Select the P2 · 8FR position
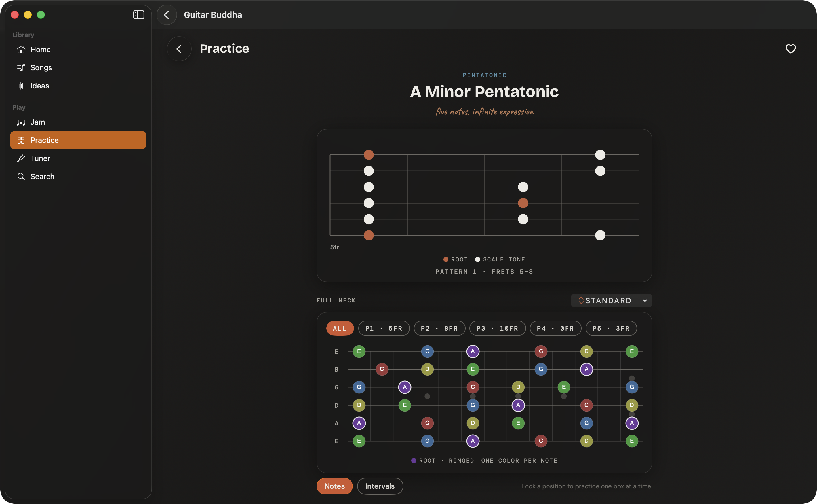This screenshot has height=504, width=817. (x=439, y=328)
